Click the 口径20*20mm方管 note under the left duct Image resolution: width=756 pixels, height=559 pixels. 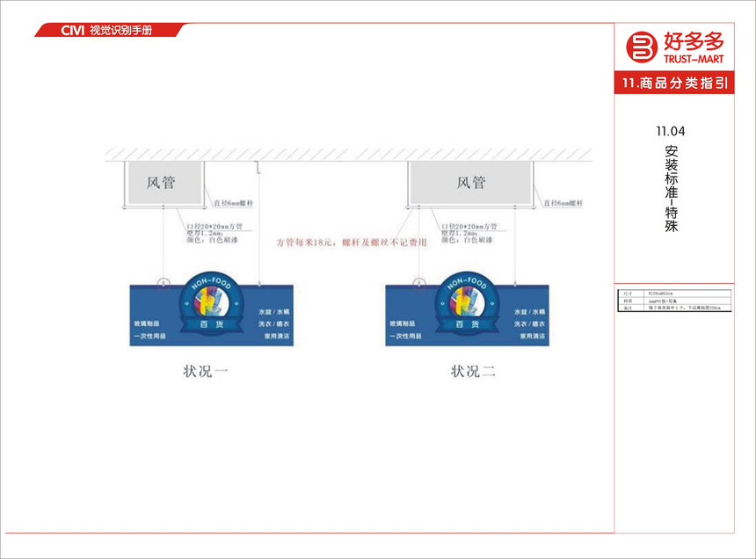click(214, 226)
